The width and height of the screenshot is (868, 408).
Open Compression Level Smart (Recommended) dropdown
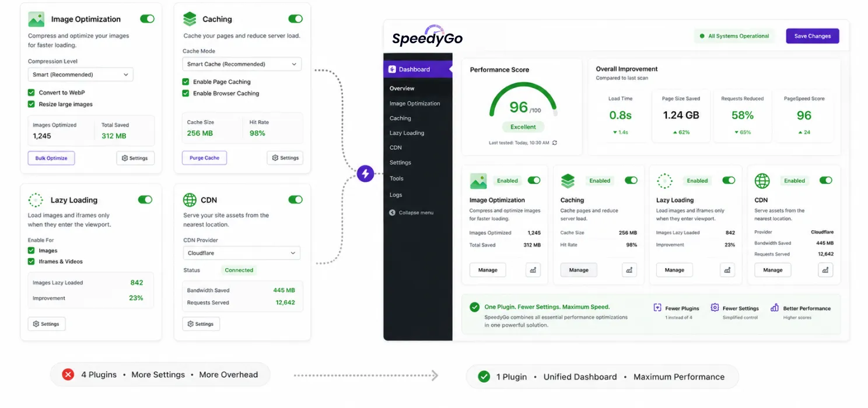80,75
